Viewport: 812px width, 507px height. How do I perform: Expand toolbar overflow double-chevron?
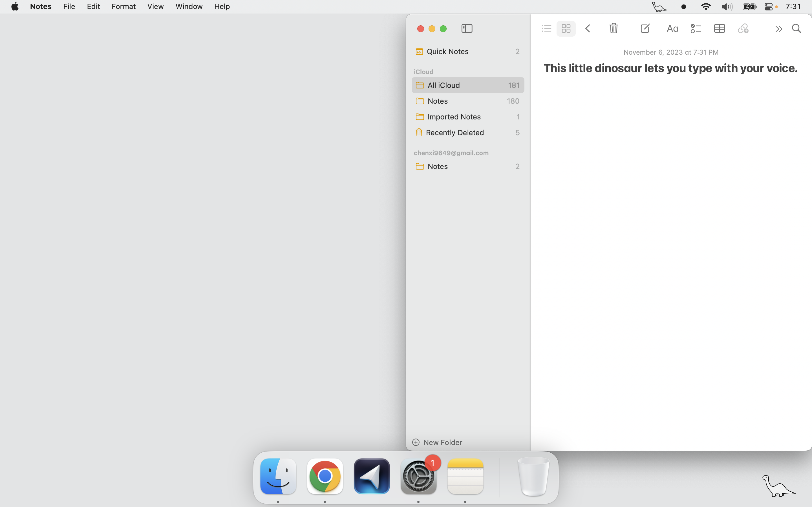coord(778,29)
